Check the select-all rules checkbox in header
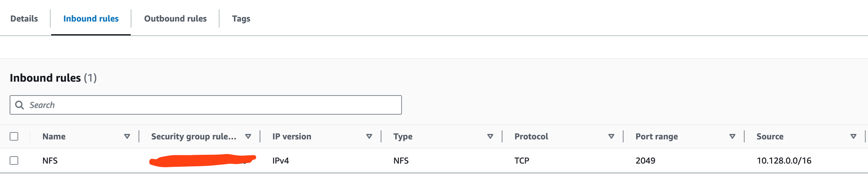Image resolution: width=868 pixels, height=179 pixels. tap(14, 137)
